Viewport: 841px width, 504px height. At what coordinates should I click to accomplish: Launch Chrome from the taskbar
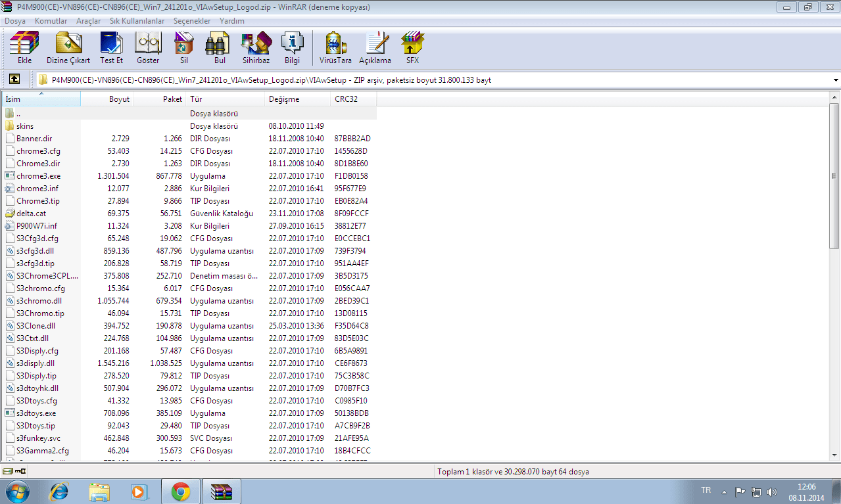click(181, 491)
